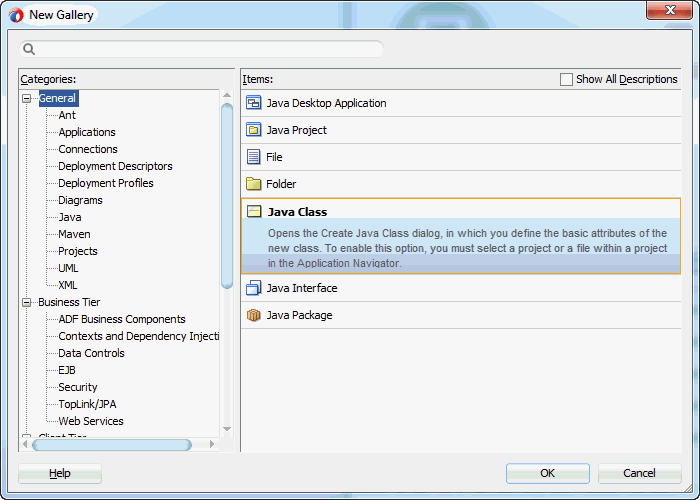Image resolution: width=700 pixels, height=500 pixels.
Task: Select the Security category
Action: (x=78, y=387)
